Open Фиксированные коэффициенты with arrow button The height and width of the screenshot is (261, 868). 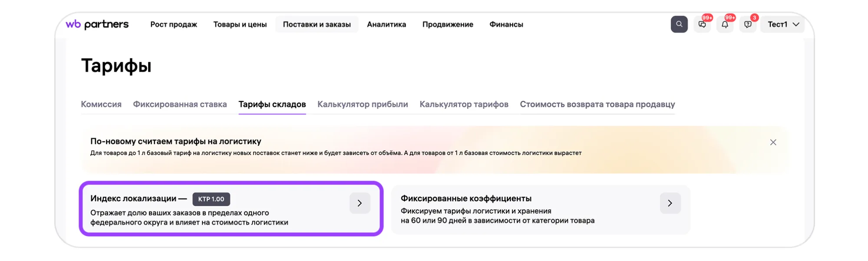click(x=670, y=203)
